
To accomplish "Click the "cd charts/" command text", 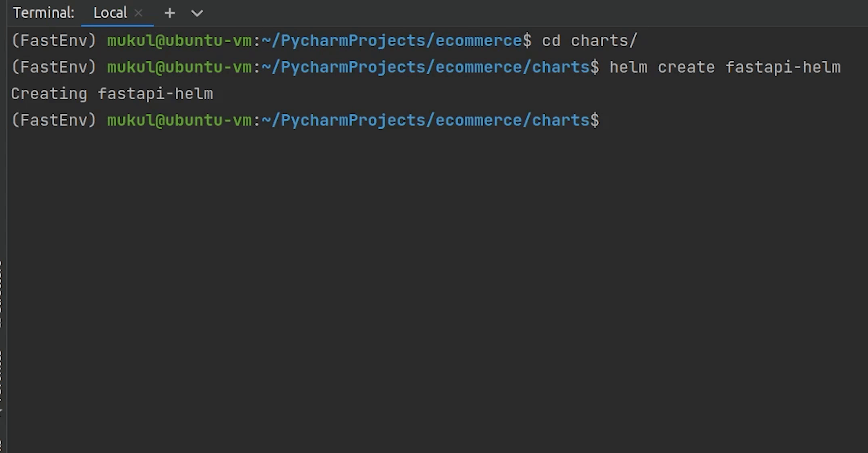I will (x=590, y=41).
